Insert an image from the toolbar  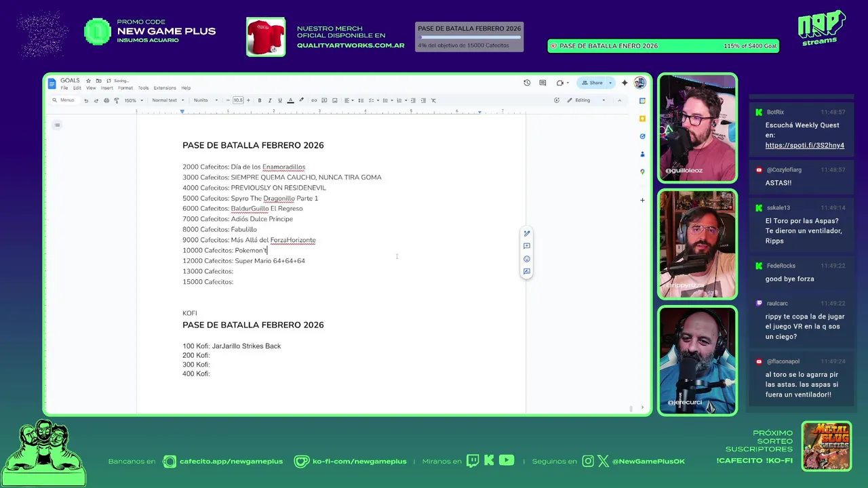coord(334,100)
